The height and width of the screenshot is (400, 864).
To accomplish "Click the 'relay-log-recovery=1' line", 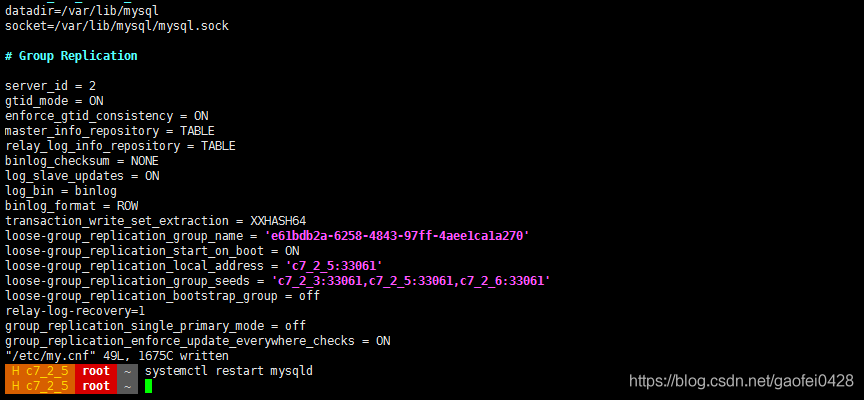I will (x=75, y=311).
